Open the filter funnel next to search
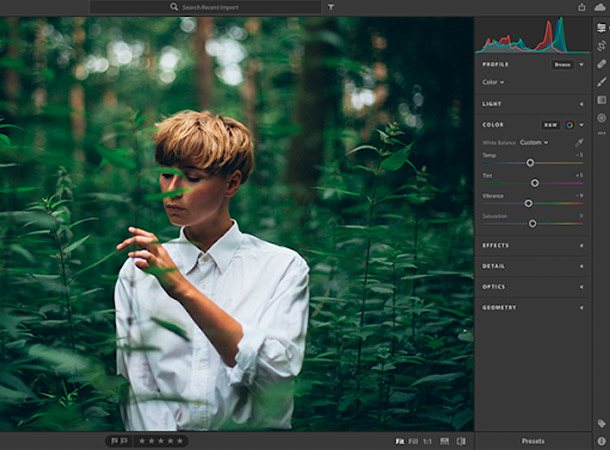610x450 pixels. (x=331, y=7)
